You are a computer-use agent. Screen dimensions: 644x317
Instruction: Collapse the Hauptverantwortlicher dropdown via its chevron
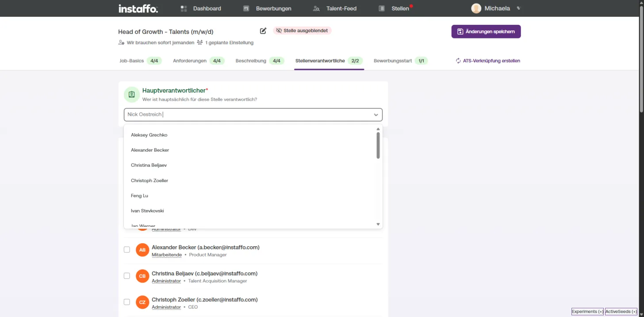[x=376, y=115]
